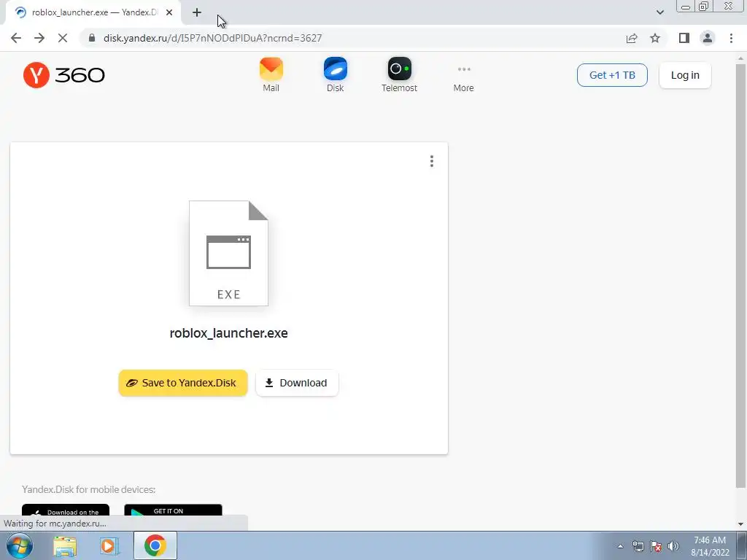This screenshot has width=747, height=560.
Task: Click the Yandex 360 logo
Action: (x=64, y=75)
